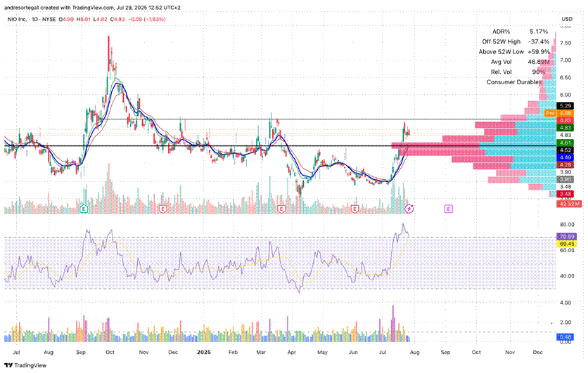Click the 40.00 RSI axis tick
This screenshot has width=588, height=373.
point(567,276)
